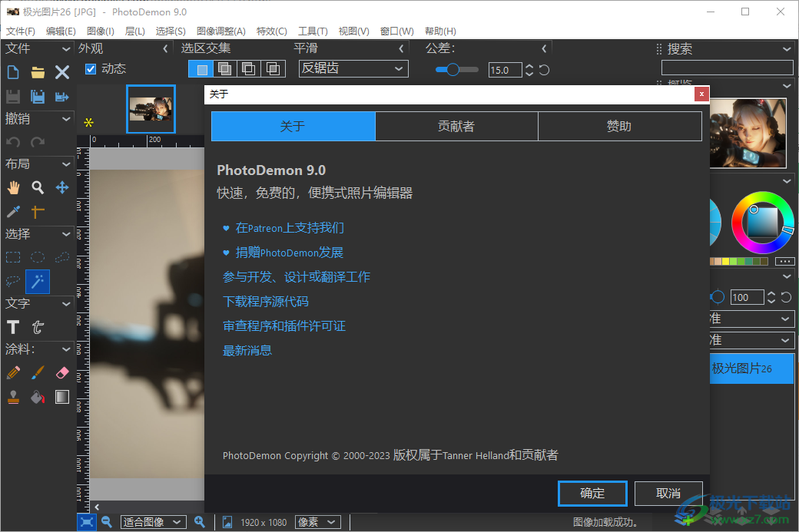Screen dimensions: 799x532
Task: Open the 在Patreon上支持我们 link
Action: click(x=290, y=228)
